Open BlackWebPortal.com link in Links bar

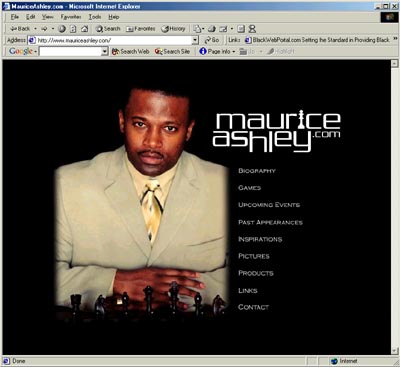tap(317, 40)
